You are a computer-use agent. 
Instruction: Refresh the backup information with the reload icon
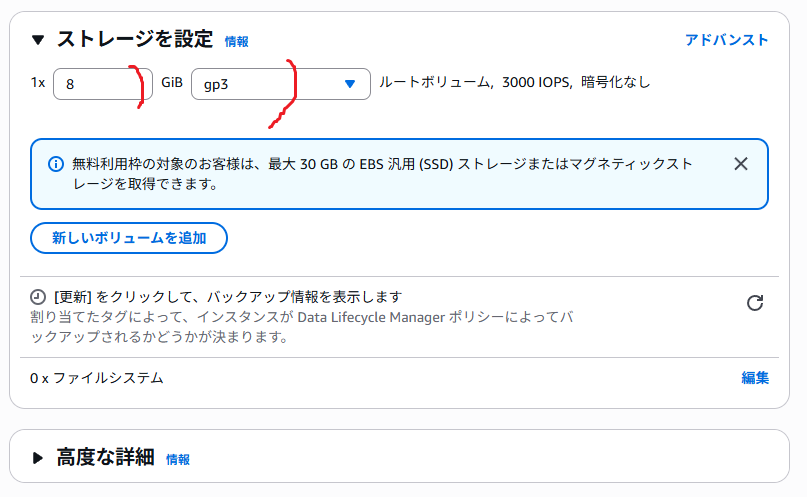(755, 303)
